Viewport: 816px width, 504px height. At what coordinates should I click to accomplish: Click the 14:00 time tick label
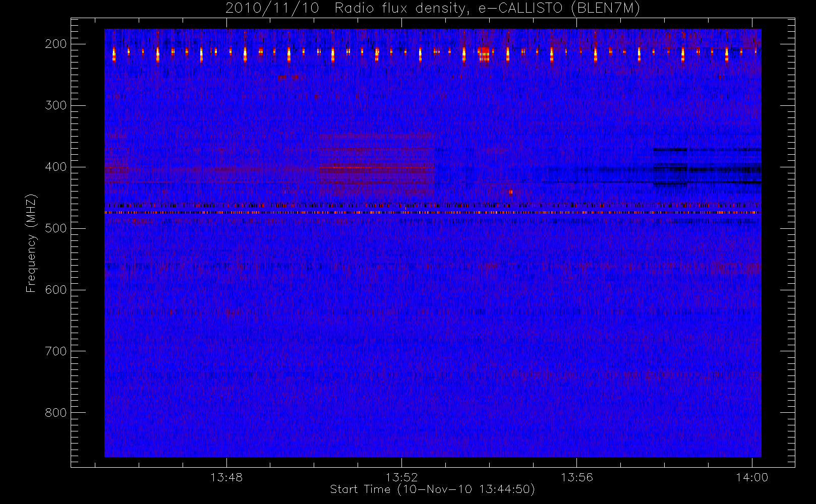click(x=752, y=477)
